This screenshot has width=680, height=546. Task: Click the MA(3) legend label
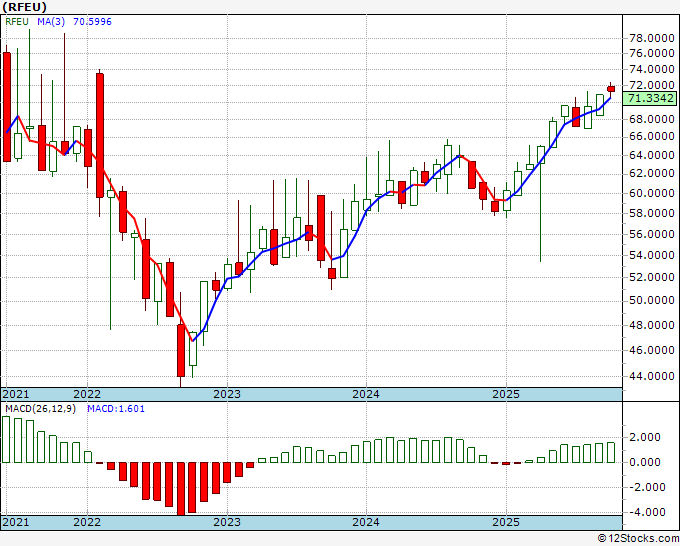pos(51,21)
